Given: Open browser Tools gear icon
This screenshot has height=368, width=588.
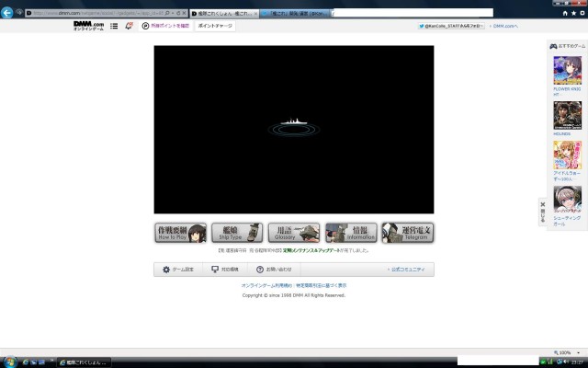Looking at the screenshot, I should (x=582, y=13).
